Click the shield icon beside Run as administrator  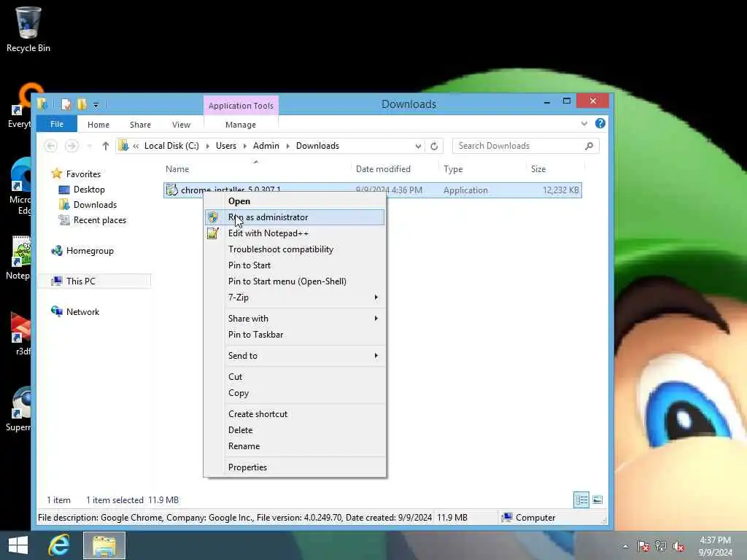tap(213, 217)
